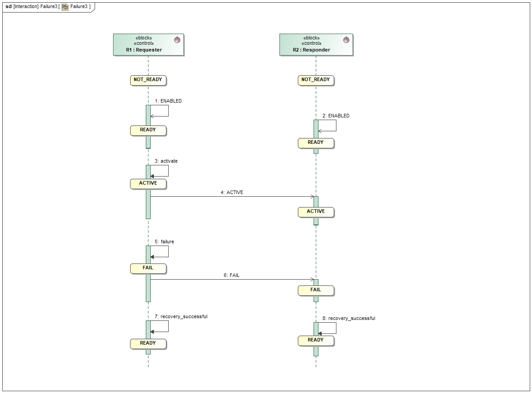The height and width of the screenshot is (393, 532).
Task: Click the NOT_READY state on the Responder lifeline
Action: tap(316, 80)
